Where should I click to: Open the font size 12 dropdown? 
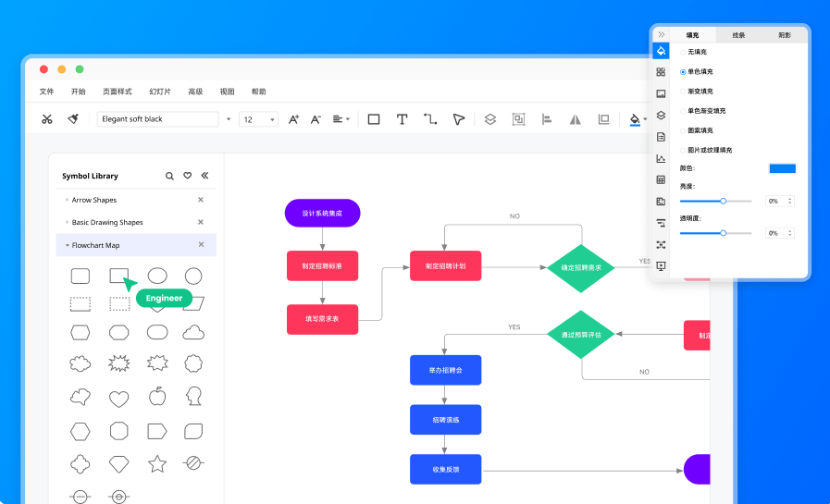pyautogui.click(x=272, y=119)
